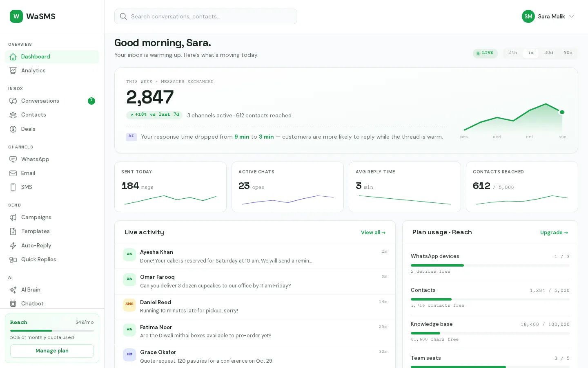Click '3,716 contacts free' text

[x=437, y=305]
